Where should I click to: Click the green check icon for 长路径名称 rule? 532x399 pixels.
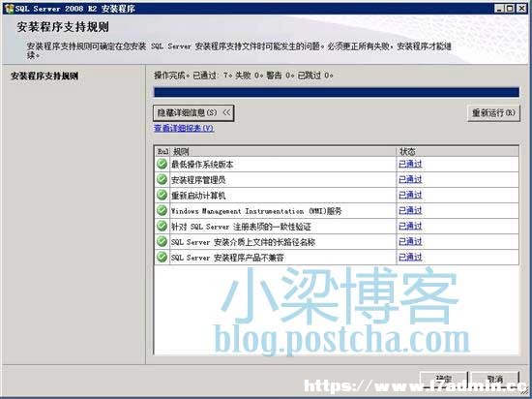coord(162,242)
